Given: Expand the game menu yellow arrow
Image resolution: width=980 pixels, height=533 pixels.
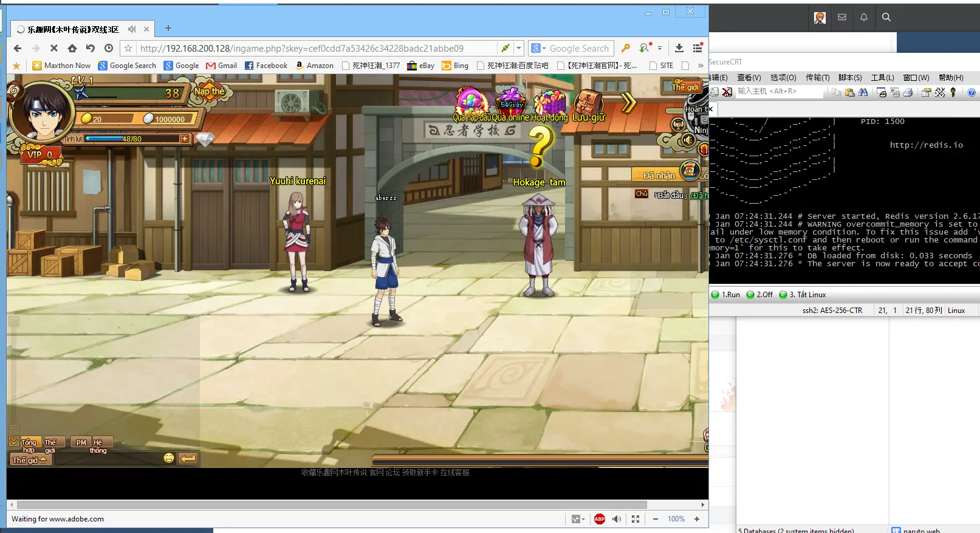Looking at the screenshot, I should click(x=628, y=103).
